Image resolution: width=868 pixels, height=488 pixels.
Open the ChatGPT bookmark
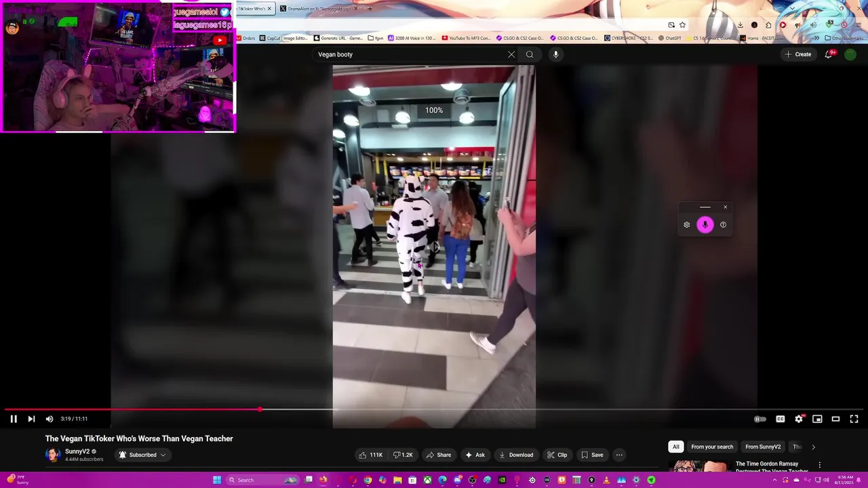pos(669,38)
